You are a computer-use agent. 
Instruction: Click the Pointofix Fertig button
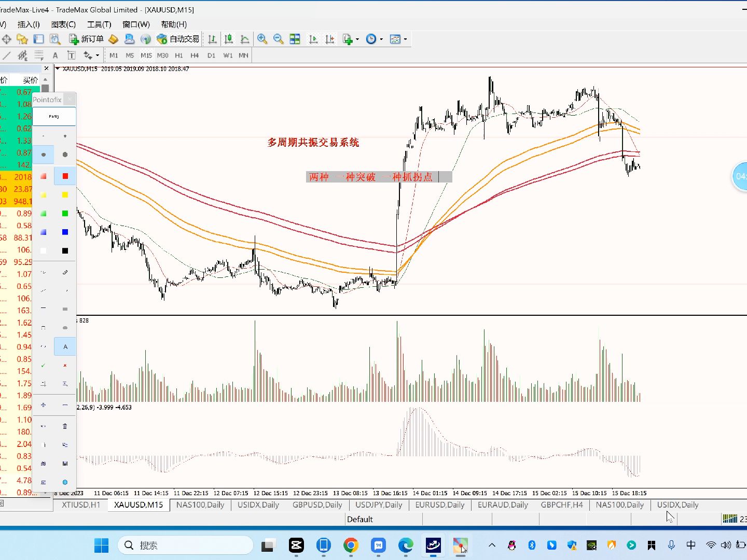tap(54, 117)
